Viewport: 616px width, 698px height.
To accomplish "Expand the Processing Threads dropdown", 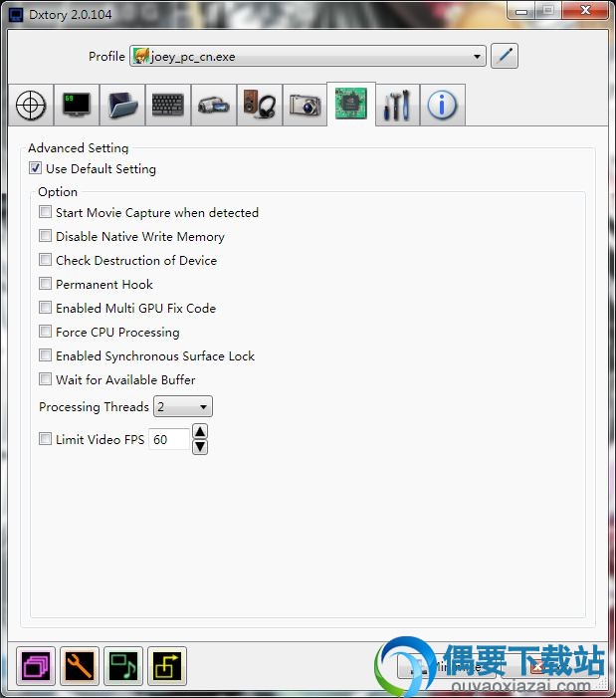I will pyautogui.click(x=183, y=406).
